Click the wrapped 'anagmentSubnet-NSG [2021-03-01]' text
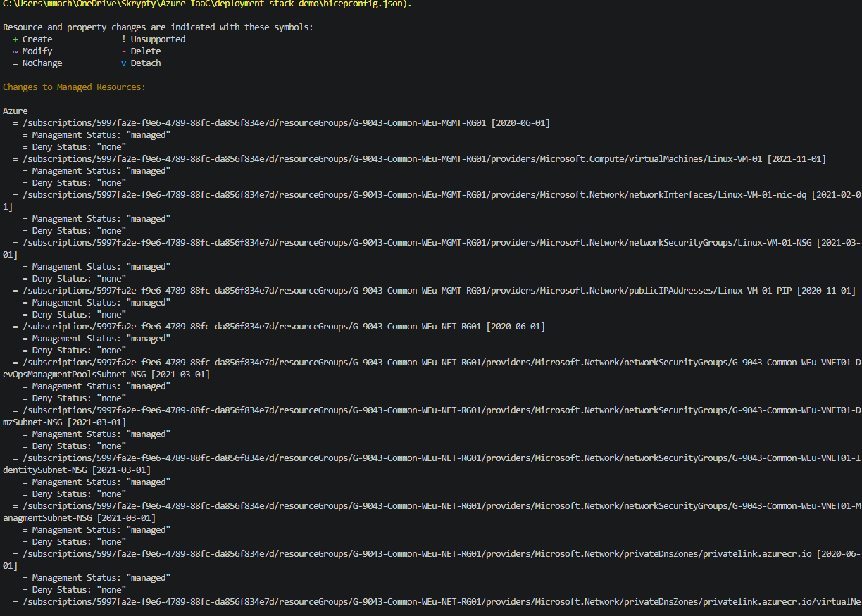 click(x=80, y=518)
